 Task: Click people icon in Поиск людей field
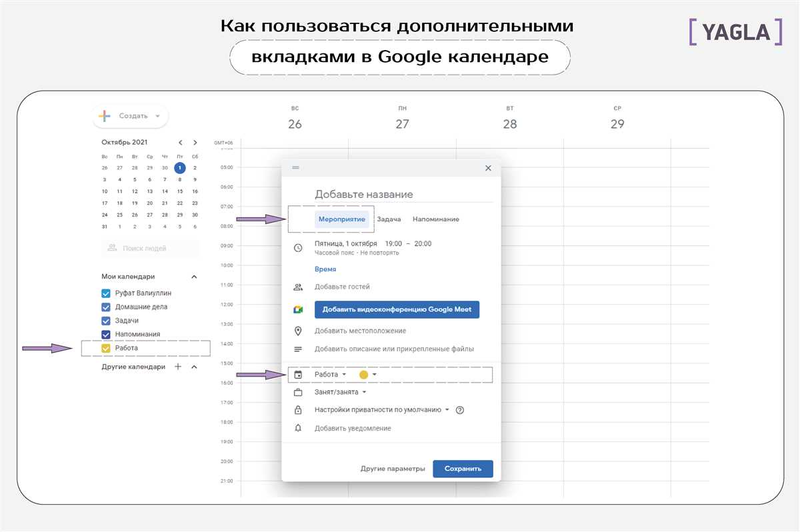[113, 248]
